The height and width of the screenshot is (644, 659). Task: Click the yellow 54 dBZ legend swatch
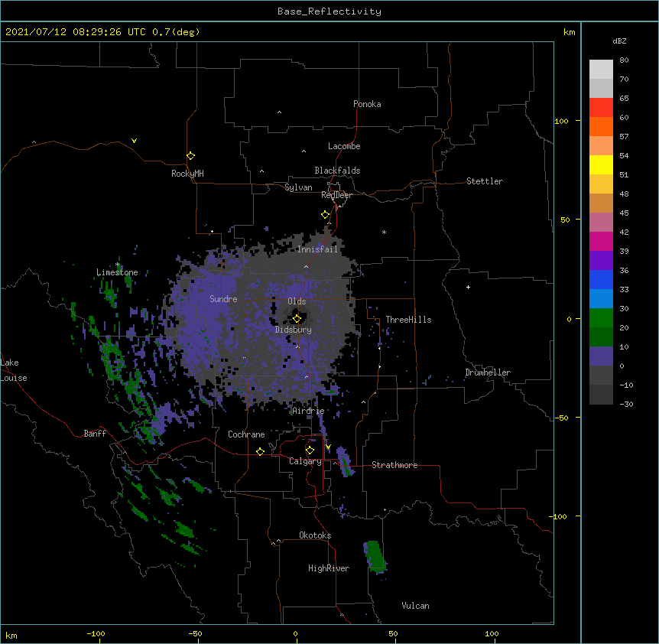coord(601,164)
